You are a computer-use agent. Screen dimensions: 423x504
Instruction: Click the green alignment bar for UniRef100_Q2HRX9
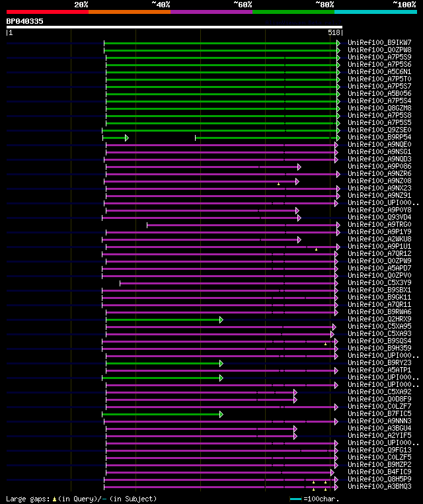tap(165, 320)
